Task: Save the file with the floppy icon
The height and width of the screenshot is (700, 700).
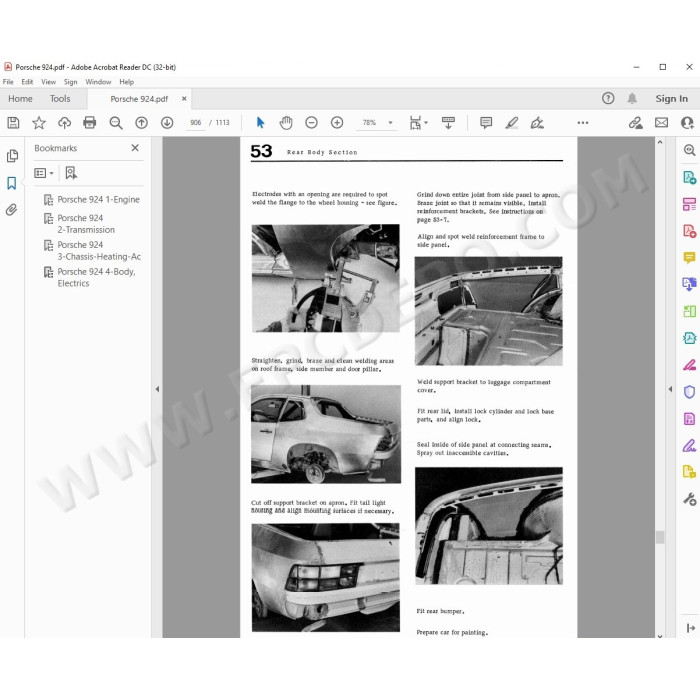Action: pos(13,123)
